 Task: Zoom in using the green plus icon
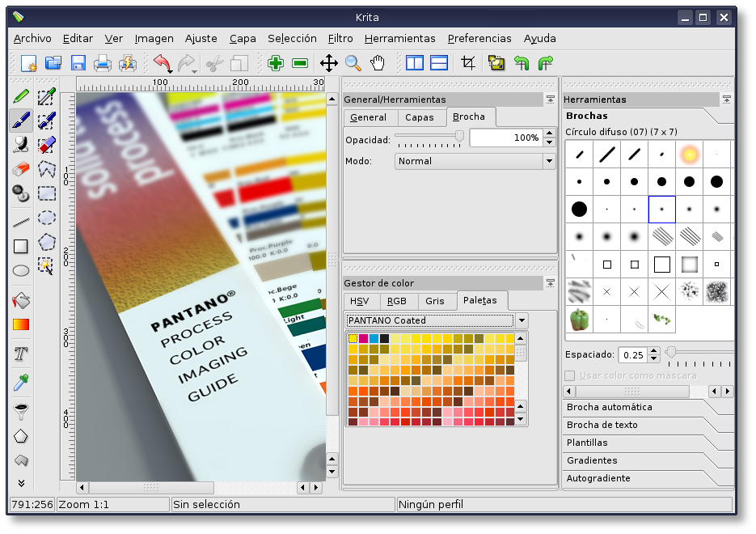click(275, 63)
